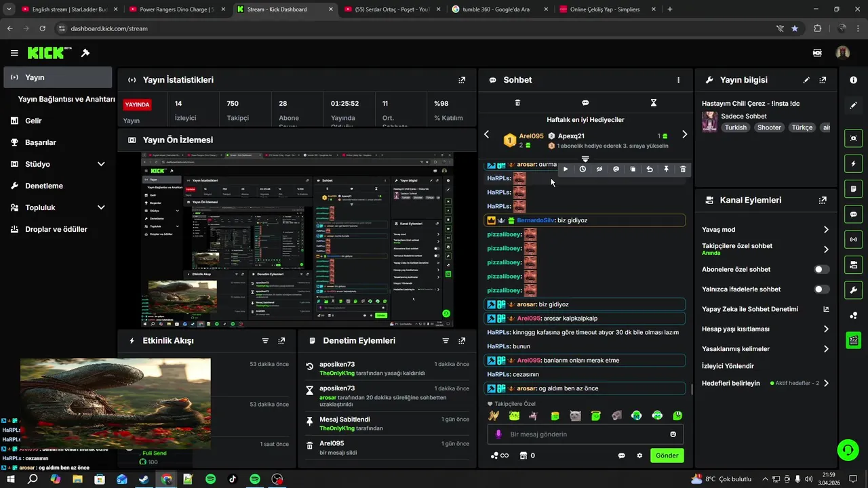
Task: Open the hamburger menu beside Kick logo
Action: tap(14, 53)
